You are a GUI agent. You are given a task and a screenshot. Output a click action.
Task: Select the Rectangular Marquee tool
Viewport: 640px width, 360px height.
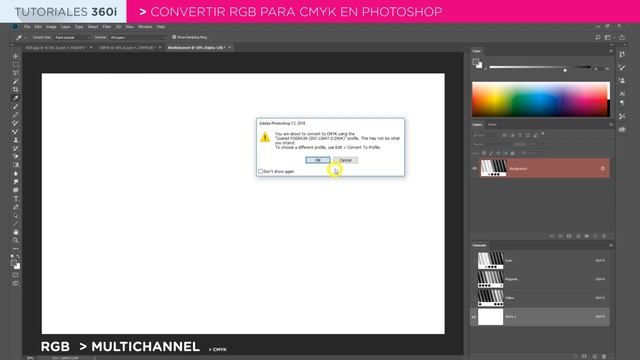pos(16,64)
